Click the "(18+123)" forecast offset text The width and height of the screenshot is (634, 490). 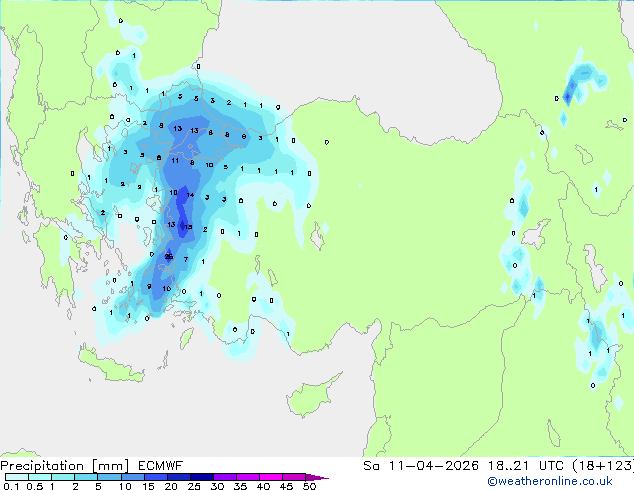[603, 466]
